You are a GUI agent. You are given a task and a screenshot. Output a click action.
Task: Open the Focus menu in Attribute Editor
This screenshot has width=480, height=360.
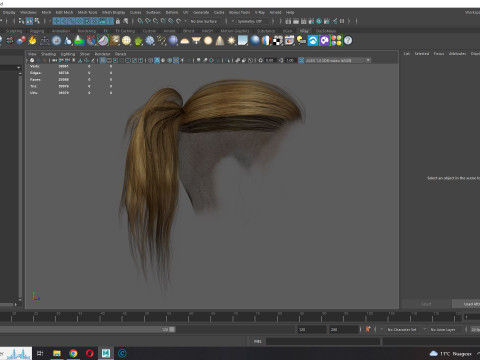click(439, 54)
